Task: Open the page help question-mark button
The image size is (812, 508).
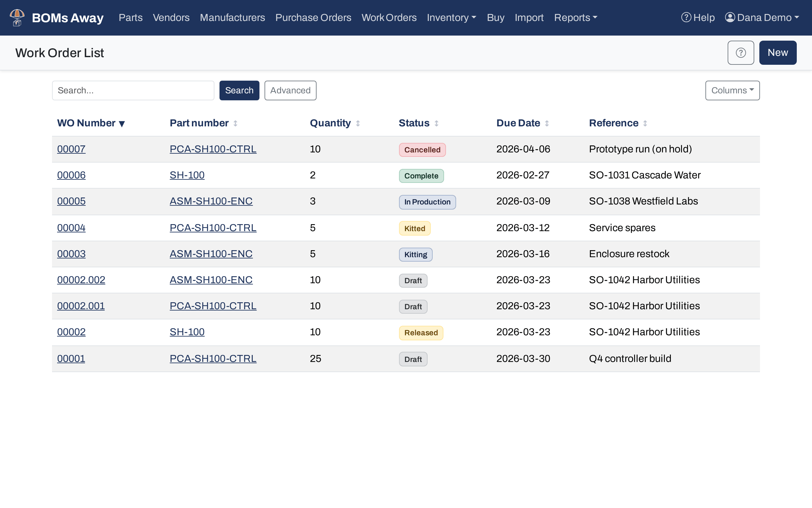Action: point(741,53)
